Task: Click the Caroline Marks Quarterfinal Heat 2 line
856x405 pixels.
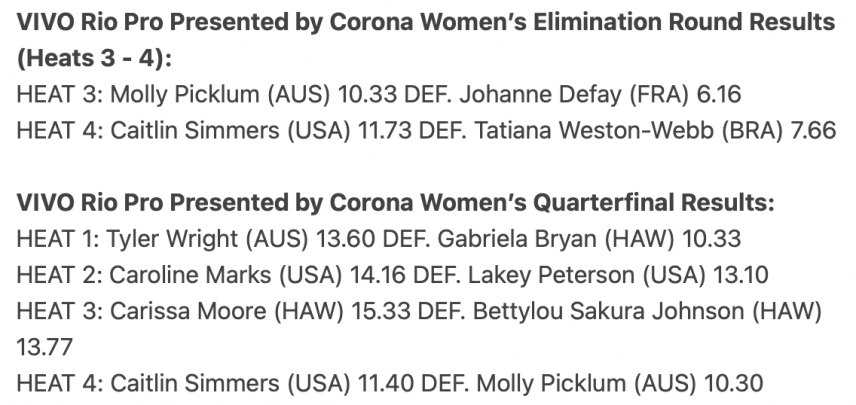Action: (x=393, y=275)
